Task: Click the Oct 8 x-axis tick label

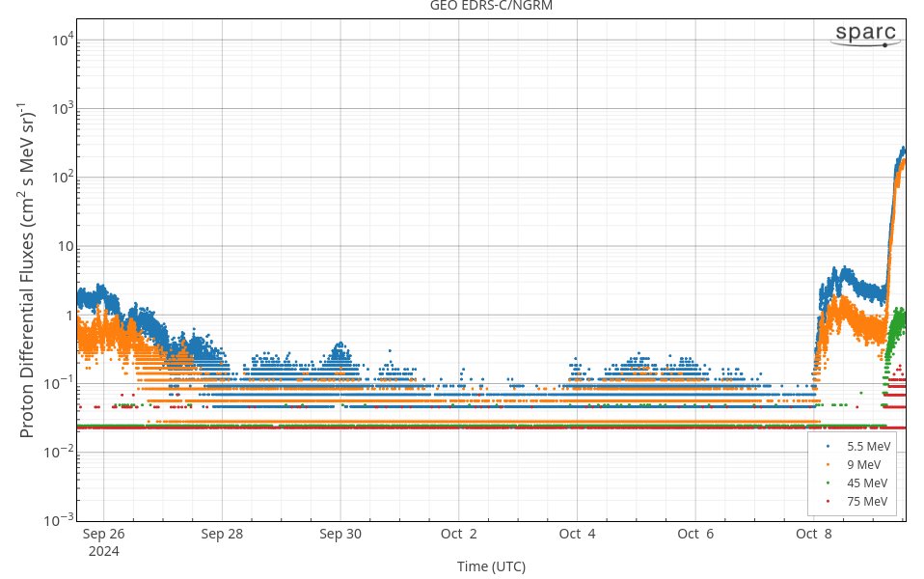Action: (x=814, y=535)
